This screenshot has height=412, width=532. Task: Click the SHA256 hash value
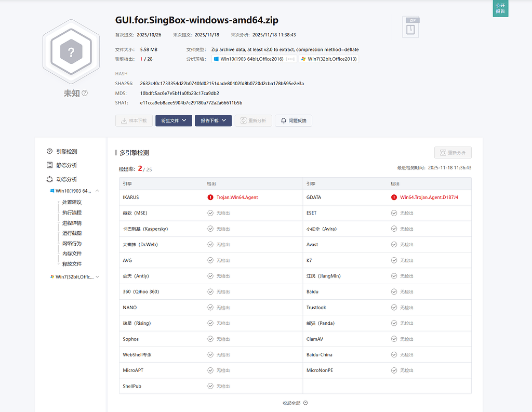pos(222,84)
